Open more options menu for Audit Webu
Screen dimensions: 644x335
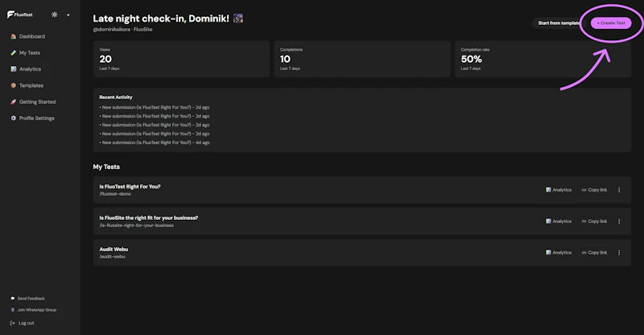619,252
